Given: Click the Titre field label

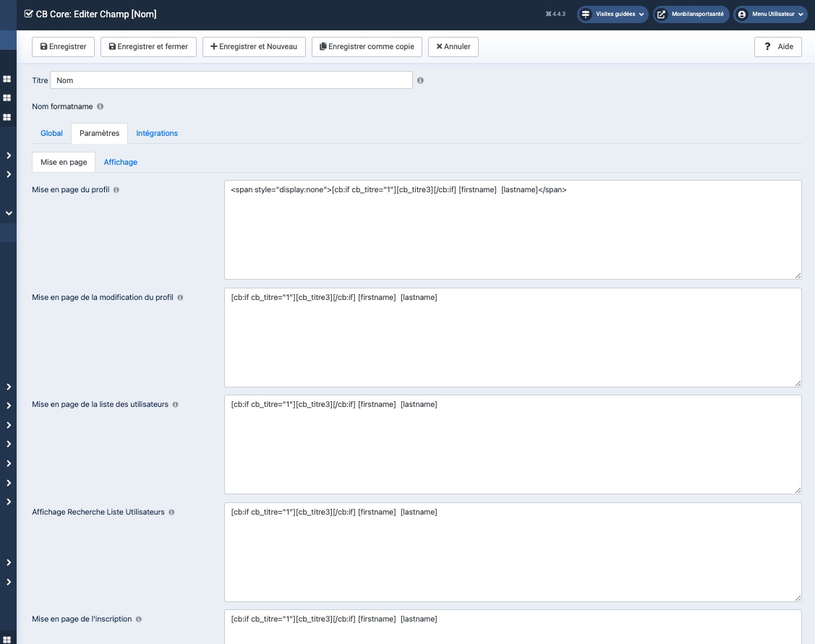Looking at the screenshot, I should click(x=40, y=80).
